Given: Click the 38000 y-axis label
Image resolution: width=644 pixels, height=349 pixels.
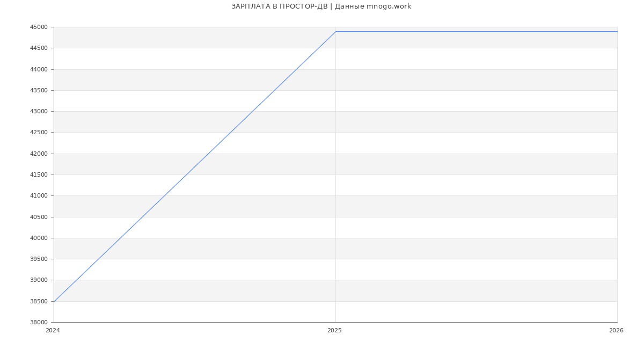Looking at the screenshot, I should tap(39, 323).
